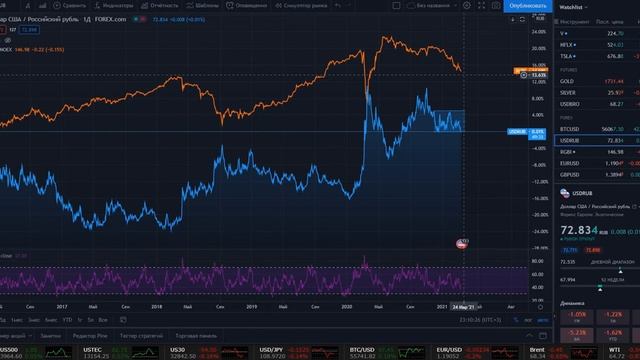
Task: Toggle fullscreen mode icon
Action: (481, 6)
